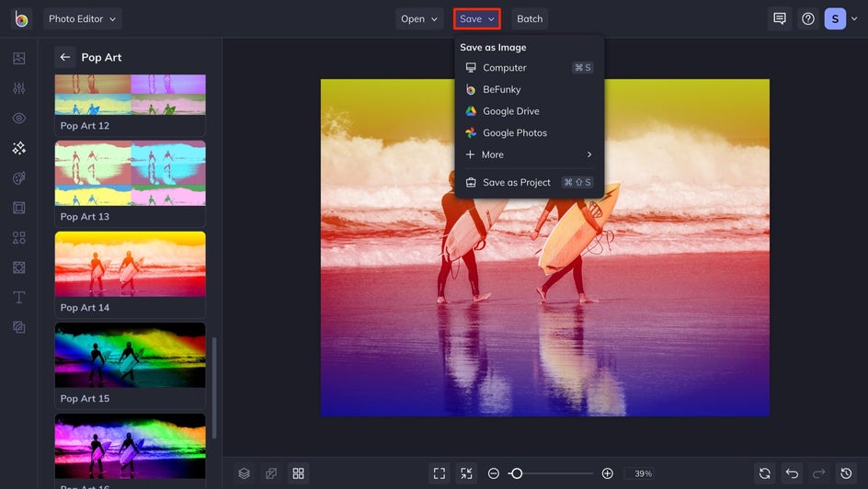The height and width of the screenshot is (489, 868).
Task: Choose Save as Project option
Action: pos(516,182)
